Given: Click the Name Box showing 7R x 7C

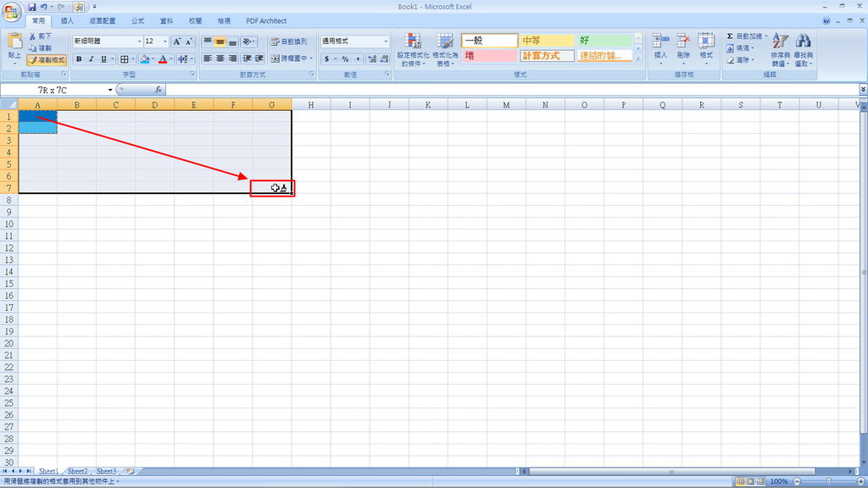Looking at the screenshot, I should [x=53, y=90].
